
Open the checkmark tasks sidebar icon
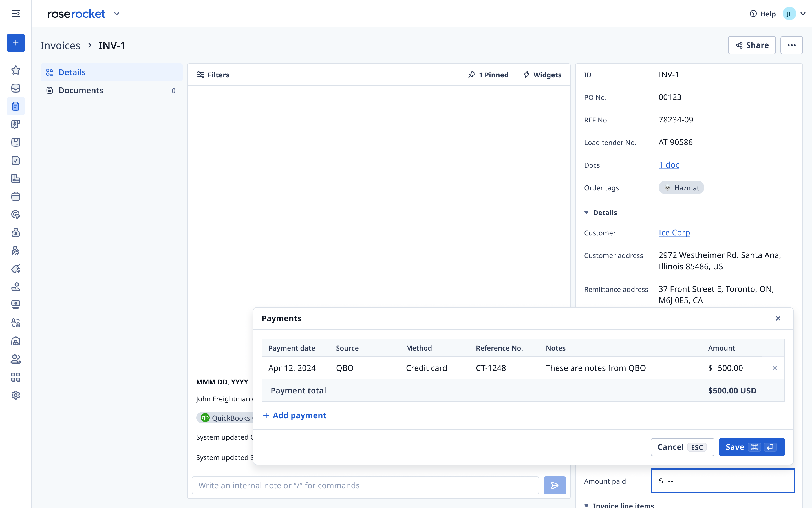[x=16, y=160]
